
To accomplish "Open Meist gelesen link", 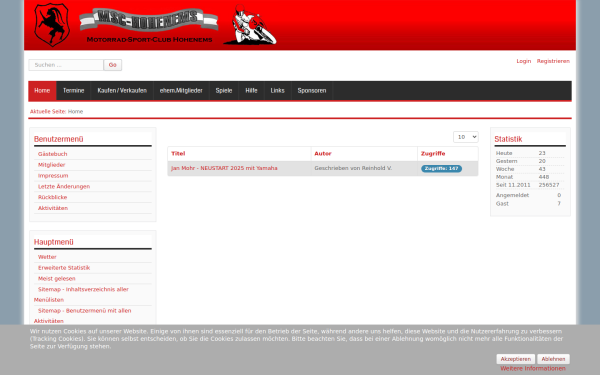I will coord(57,279).
